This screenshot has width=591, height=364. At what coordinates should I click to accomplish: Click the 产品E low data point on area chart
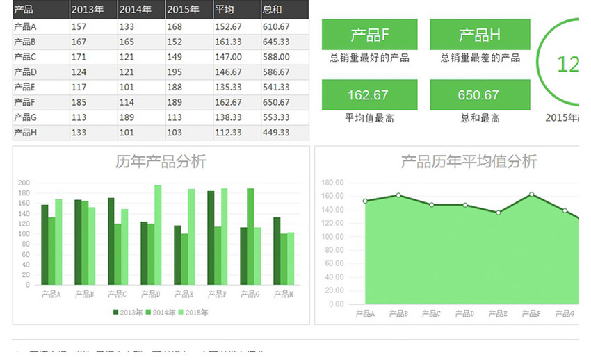pos(499,213)
